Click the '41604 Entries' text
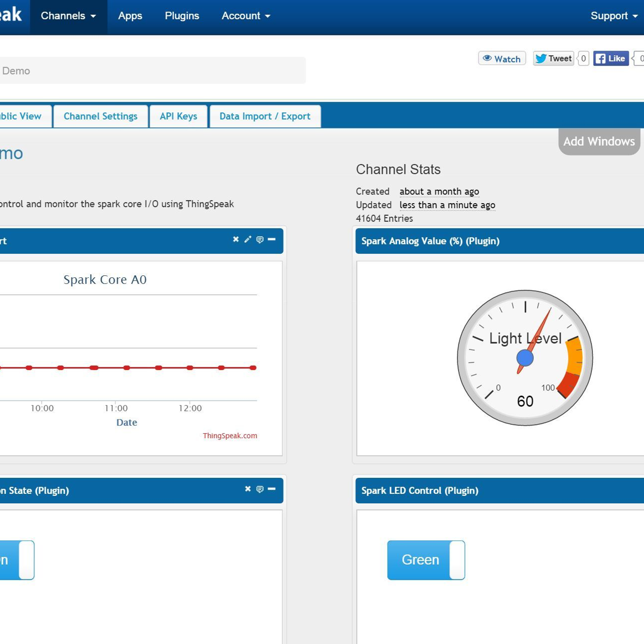The image size is (644, 644). tap(384, 219)
